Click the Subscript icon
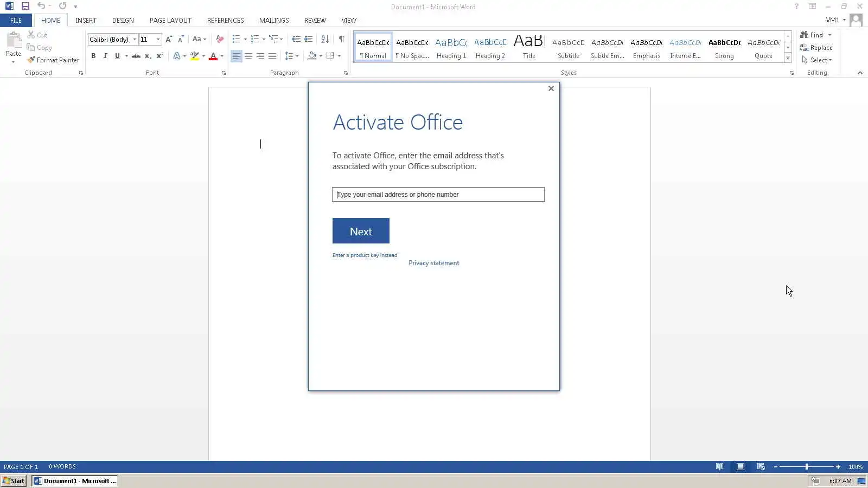 click(x=148, y=56)
